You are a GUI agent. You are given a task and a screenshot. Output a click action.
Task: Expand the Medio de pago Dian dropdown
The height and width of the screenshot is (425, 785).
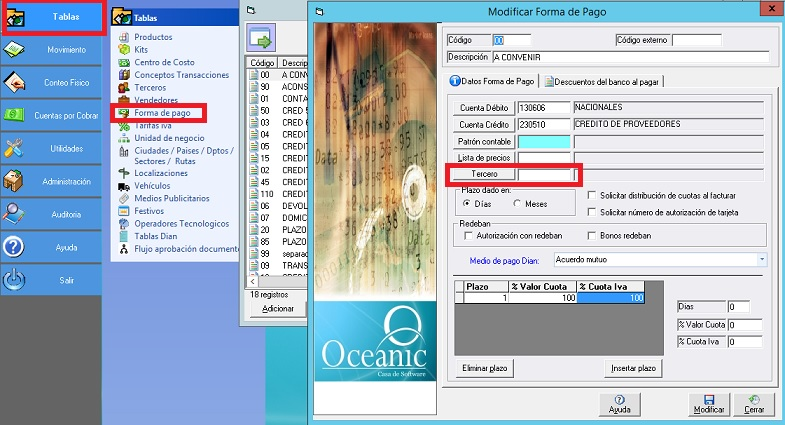click(x=761, y=260)
